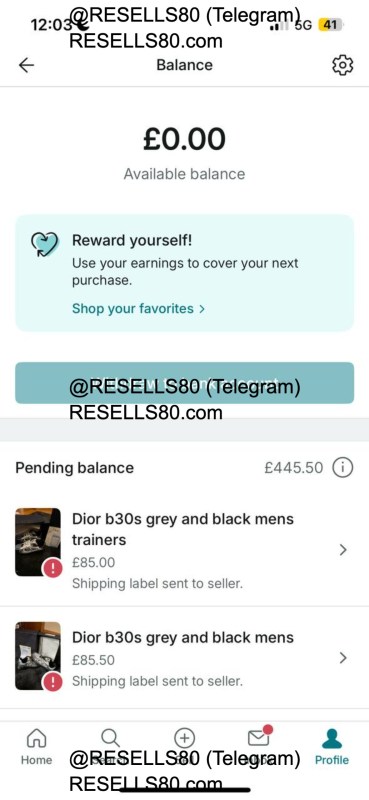This screenshot has height=800, width=369.
Task: Tap the Sell plus icon
Action: (185, 738)
